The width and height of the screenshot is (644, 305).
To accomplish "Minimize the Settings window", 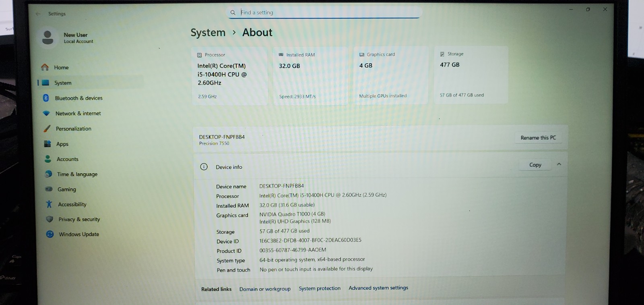I will pyautogui.click(x=571, y=9).
